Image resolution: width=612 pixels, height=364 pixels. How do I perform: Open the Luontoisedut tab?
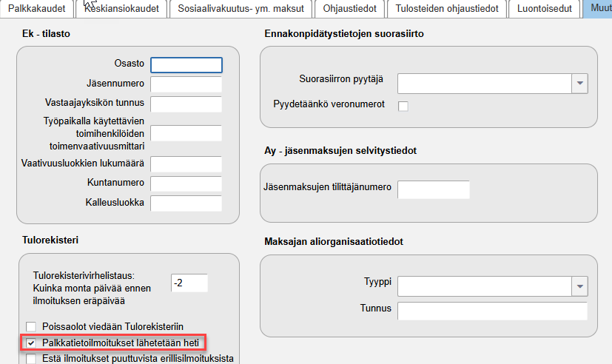click(545, 9)
